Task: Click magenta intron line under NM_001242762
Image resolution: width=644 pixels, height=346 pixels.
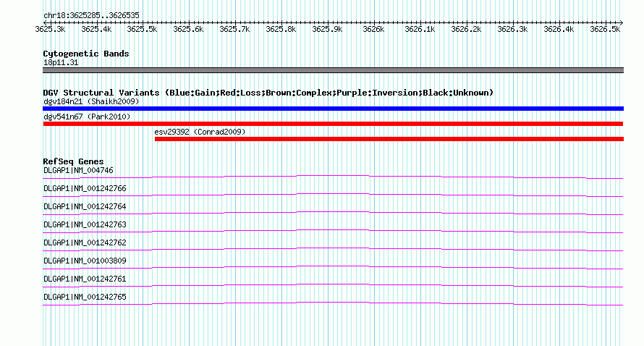Action: point(333,248)
